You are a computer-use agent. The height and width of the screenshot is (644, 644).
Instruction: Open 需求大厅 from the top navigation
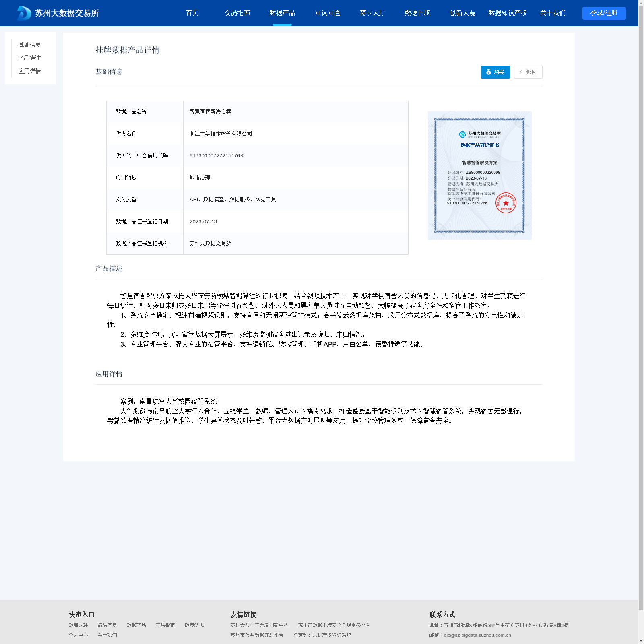(x=372, y=13)
